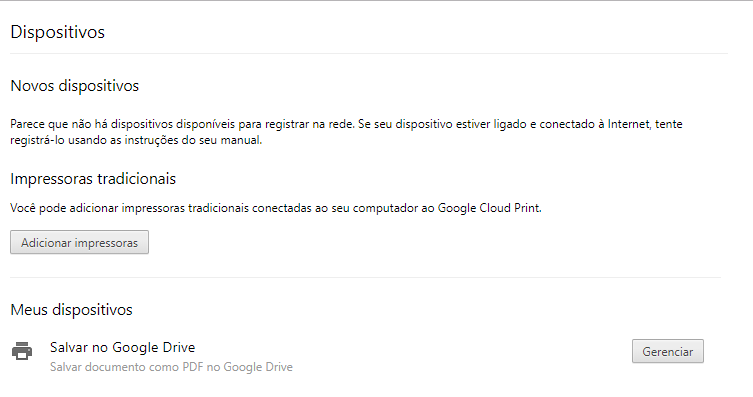Image resolution: width=753 pixels, height=397 pixels.
Task: Click the phrase conectado à Internet
Action: tap(595, 124)
